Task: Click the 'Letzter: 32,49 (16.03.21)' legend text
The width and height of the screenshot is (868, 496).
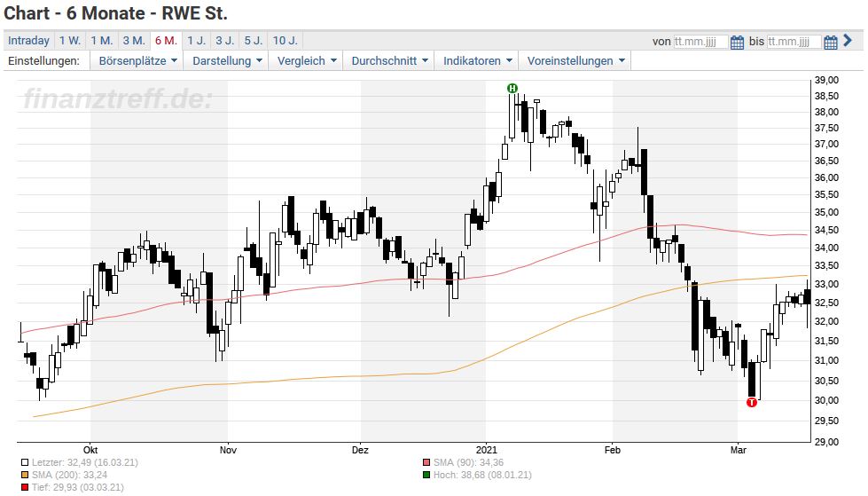Action: [x=85, y=462]
